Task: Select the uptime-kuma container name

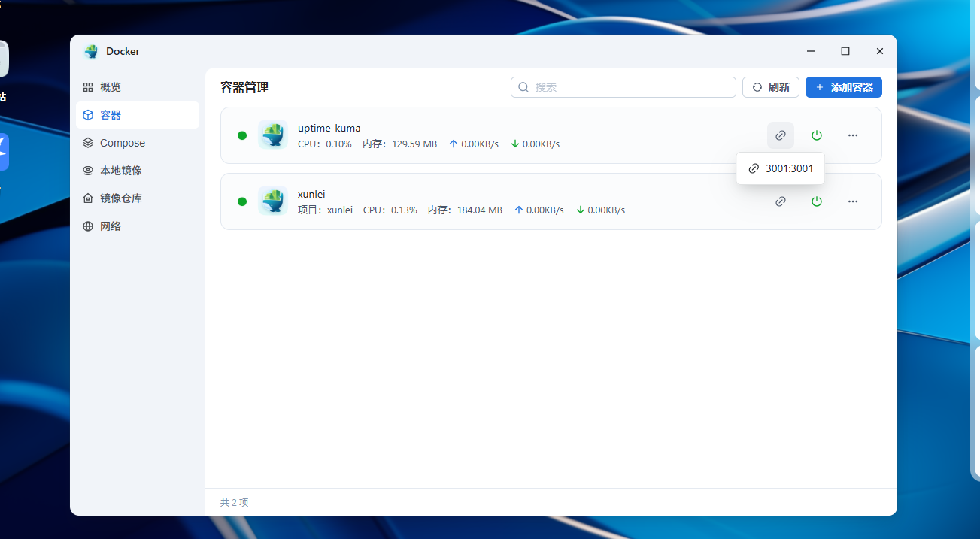Action: coord(329,128)
